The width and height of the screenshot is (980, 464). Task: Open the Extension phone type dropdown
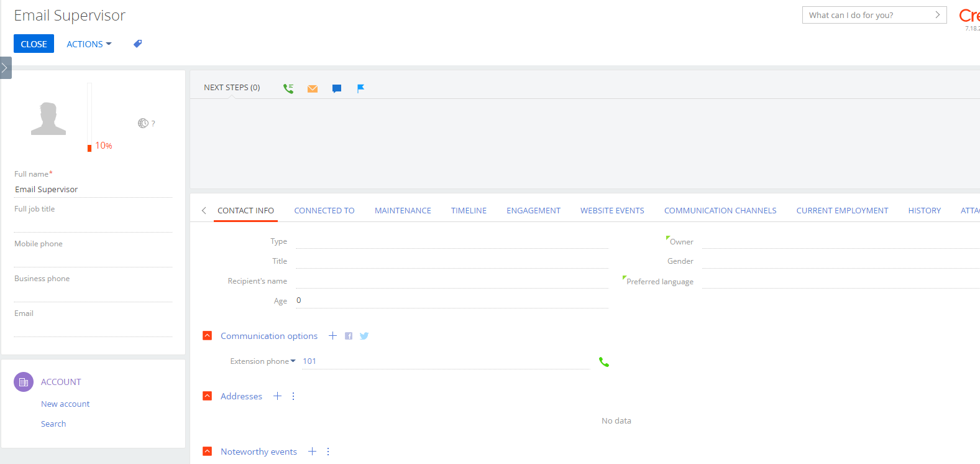pyautogui.click(x=263, y=361)
